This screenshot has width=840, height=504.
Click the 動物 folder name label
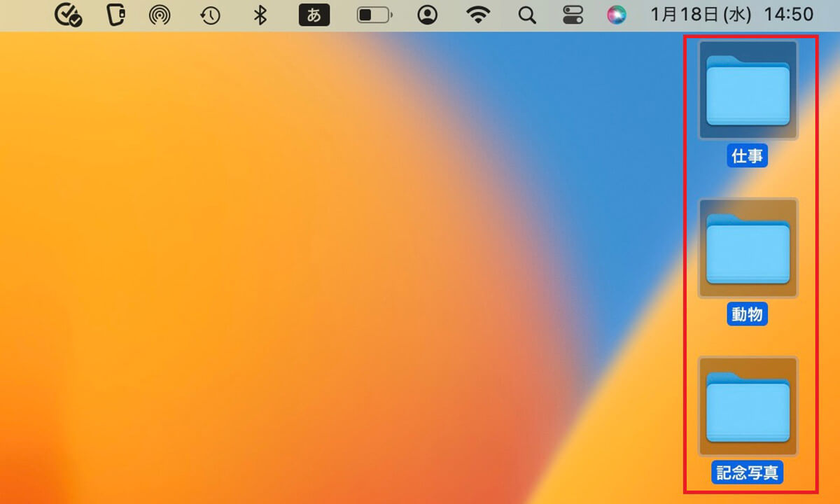point(748,314)
